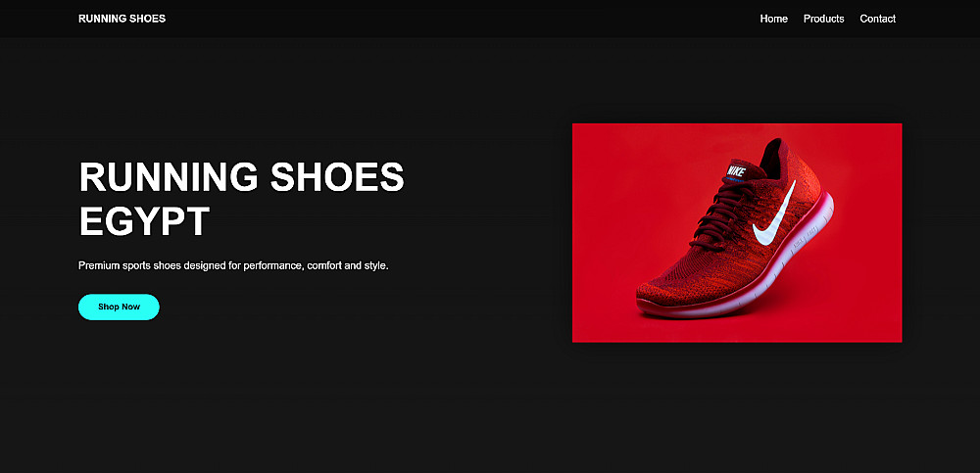Click the cyan Shop Now button
Screen dimensions: 980x473
(119, 307)
